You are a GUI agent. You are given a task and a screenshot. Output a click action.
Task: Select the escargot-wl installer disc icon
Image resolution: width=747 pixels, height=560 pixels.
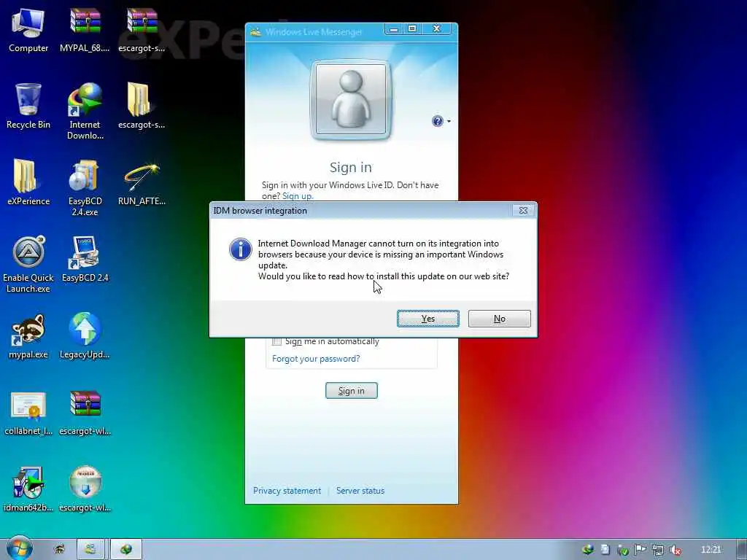pos(85,489)
